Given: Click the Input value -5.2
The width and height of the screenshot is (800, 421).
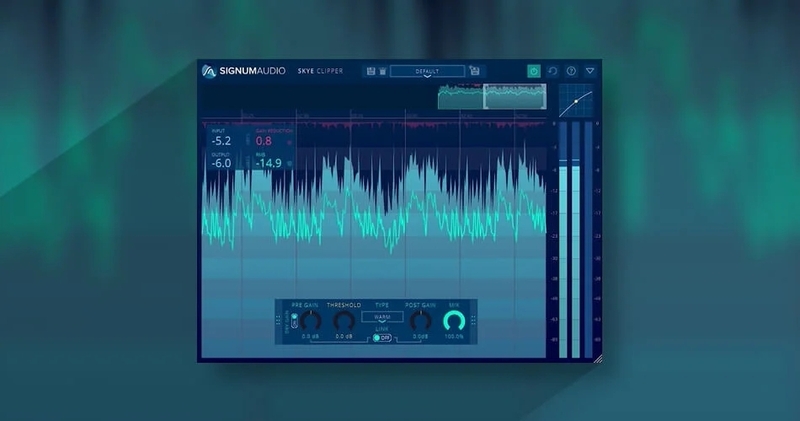Looking at the screenshot, I should click(x=221, y=141).
